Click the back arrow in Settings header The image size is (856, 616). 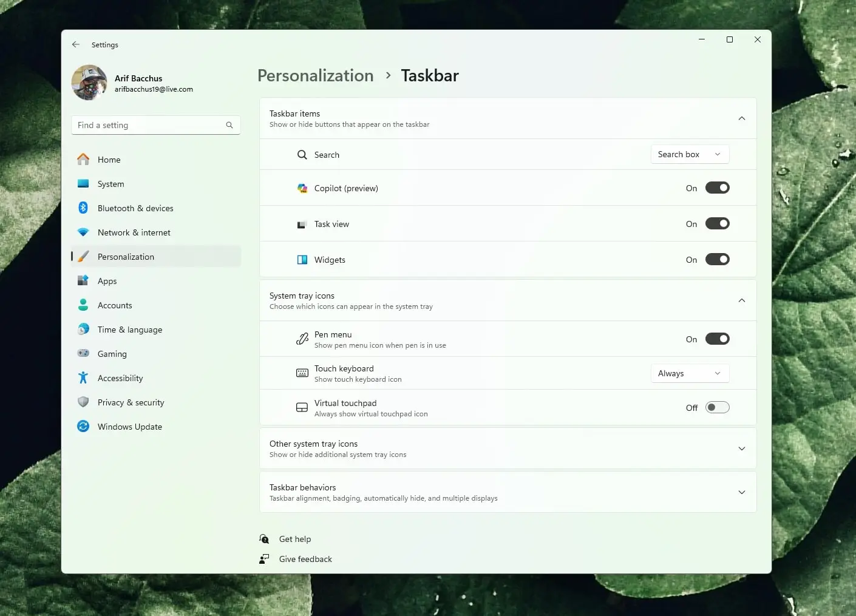pos(76,45)
